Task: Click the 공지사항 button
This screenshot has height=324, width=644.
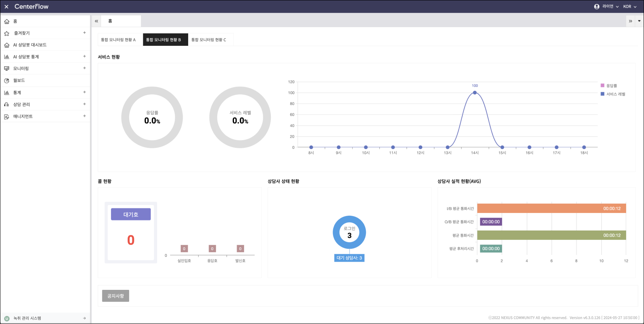Action: 116,296
